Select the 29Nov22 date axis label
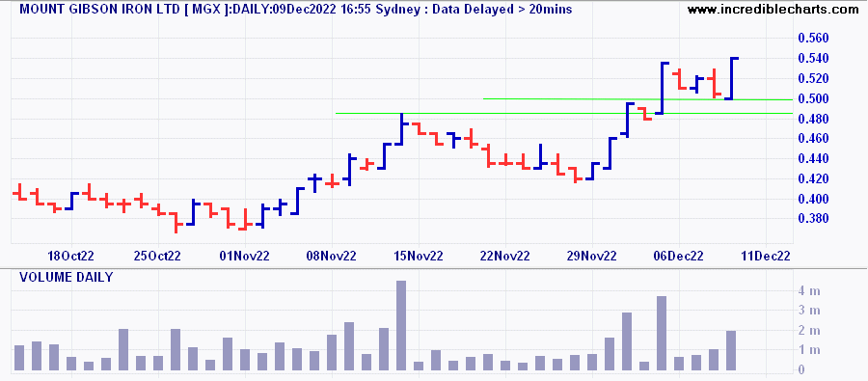Image resolution: width=868 pixels, height=381 pixels. point(592,256)
